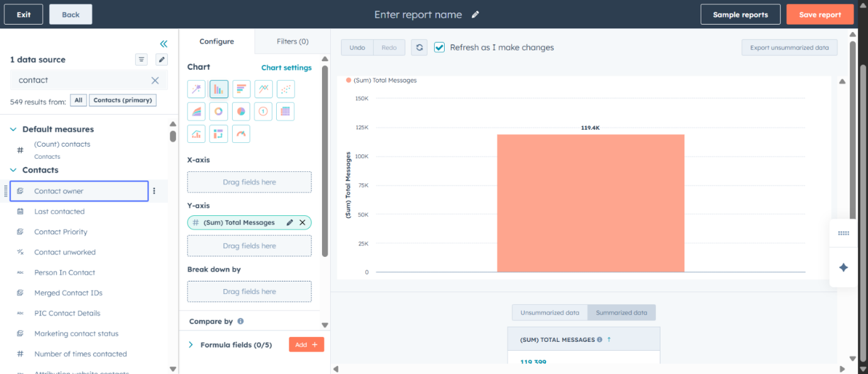This screenshot has height=374, width=868.
Task: Click the Save report button
Action: 820,14
